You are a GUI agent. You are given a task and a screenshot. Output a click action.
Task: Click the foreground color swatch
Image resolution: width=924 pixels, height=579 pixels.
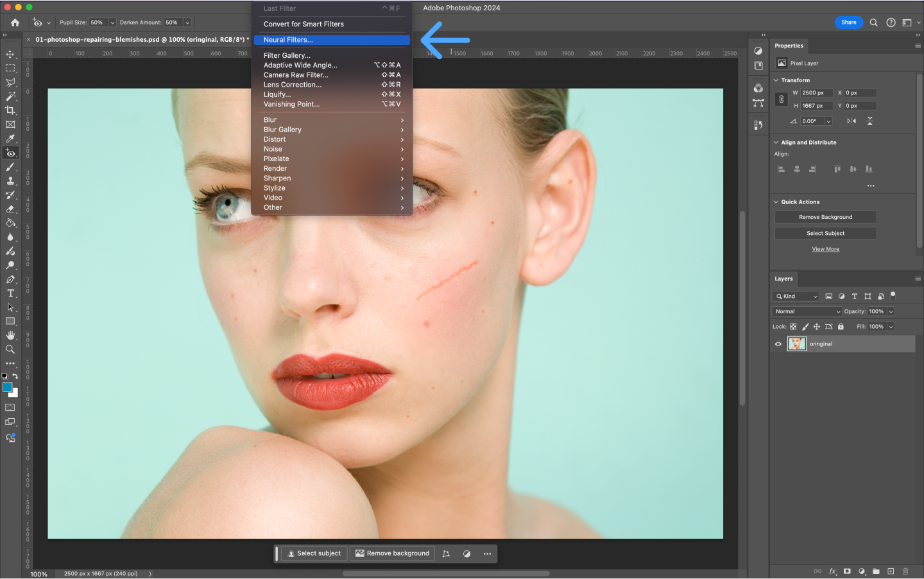[7, 387]
